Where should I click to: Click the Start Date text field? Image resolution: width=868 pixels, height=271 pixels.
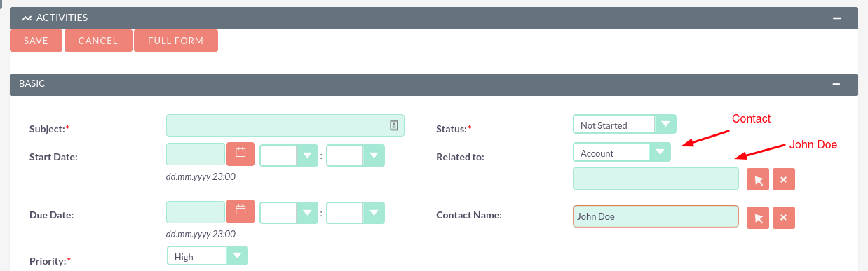(196, 155)
